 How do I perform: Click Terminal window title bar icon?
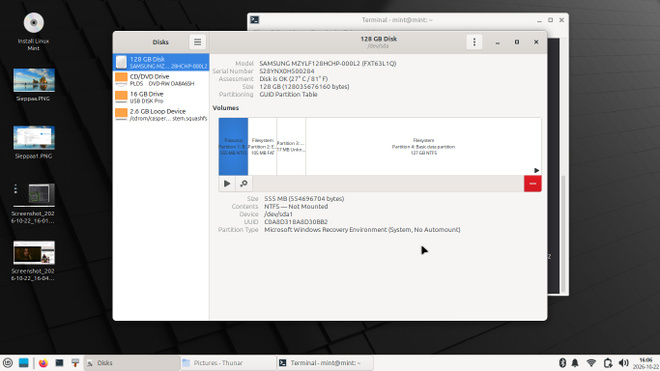coord(255,20)
